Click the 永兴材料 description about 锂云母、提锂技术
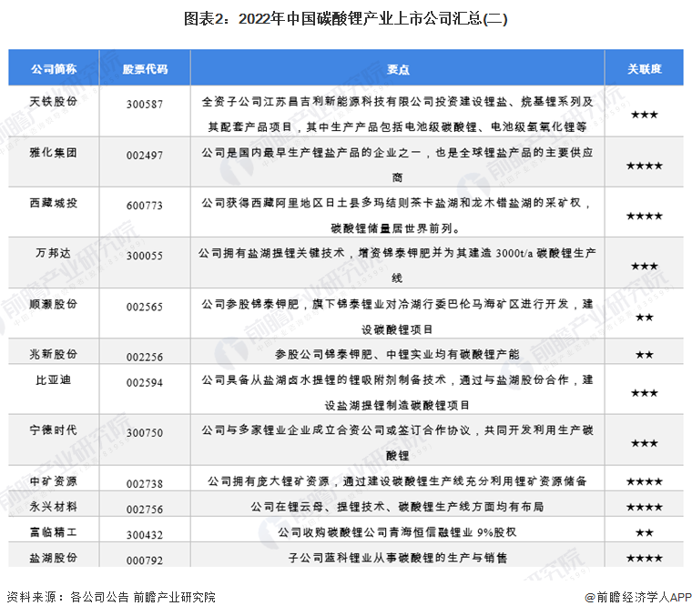 point(397,507)
